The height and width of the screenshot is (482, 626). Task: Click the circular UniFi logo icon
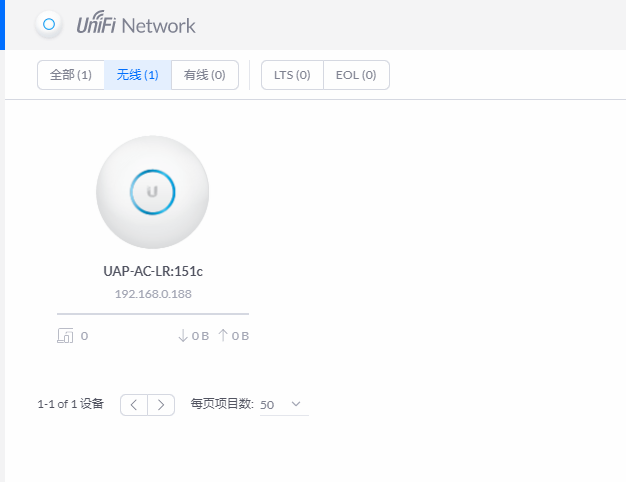click(49, 24)
